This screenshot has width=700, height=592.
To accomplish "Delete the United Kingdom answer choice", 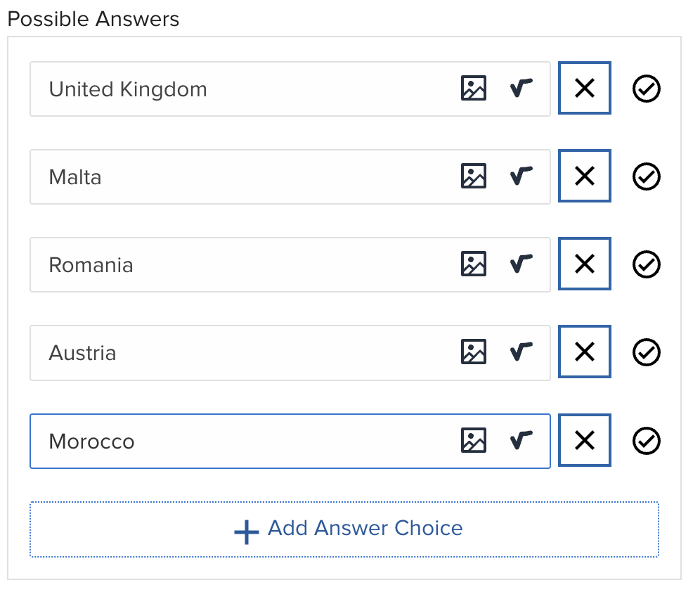I will pyautogui.click(x=584, y=88).
